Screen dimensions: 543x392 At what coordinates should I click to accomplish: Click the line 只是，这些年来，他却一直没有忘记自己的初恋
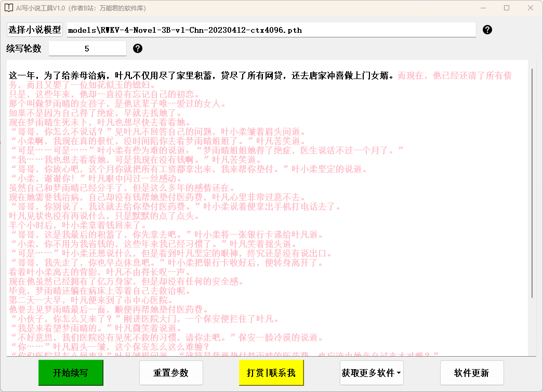tap(104, 94)
